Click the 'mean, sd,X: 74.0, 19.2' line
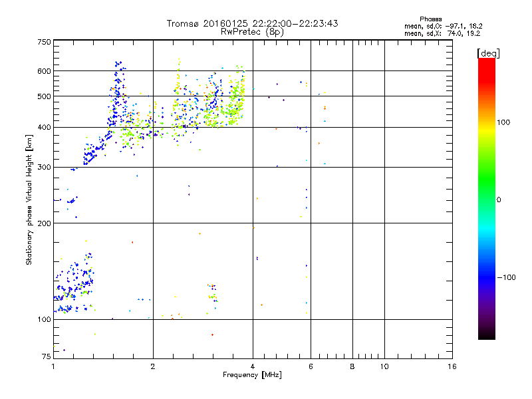532x399 pixels. coord(442,33)
